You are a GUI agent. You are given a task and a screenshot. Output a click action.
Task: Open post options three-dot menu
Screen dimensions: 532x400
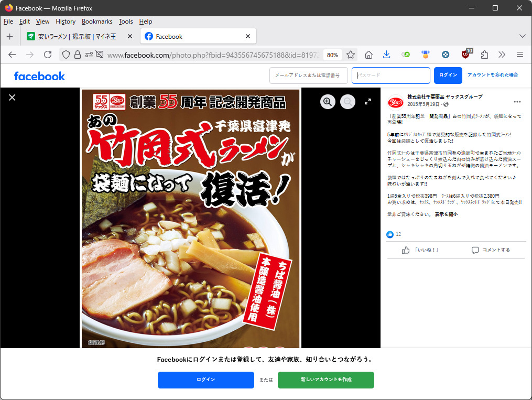[x=517, y=102]
